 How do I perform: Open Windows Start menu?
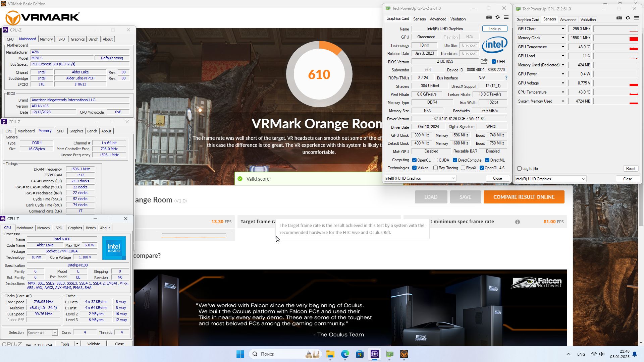coord(240,354)
